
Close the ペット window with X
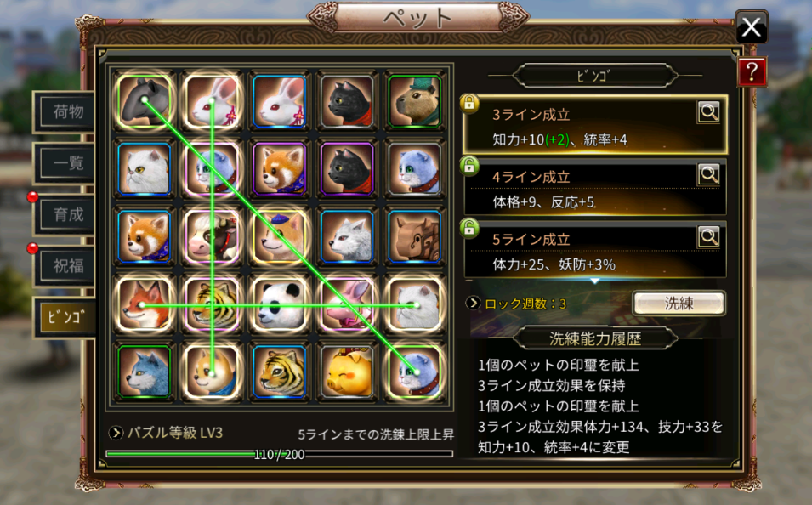click(x=751, y=27)
